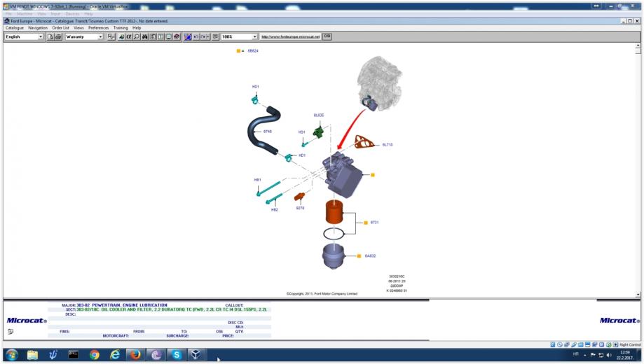Click the green 6L635 sensor part

(318, 132)
